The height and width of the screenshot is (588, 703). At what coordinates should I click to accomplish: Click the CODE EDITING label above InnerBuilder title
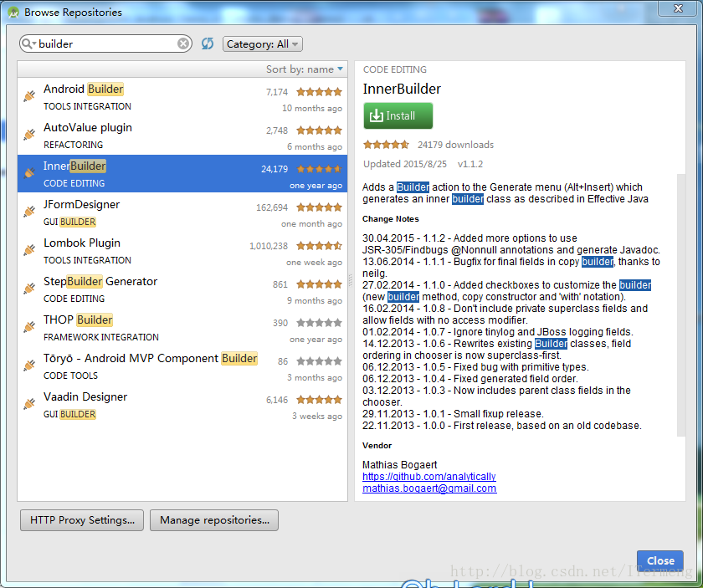point(394,69)
